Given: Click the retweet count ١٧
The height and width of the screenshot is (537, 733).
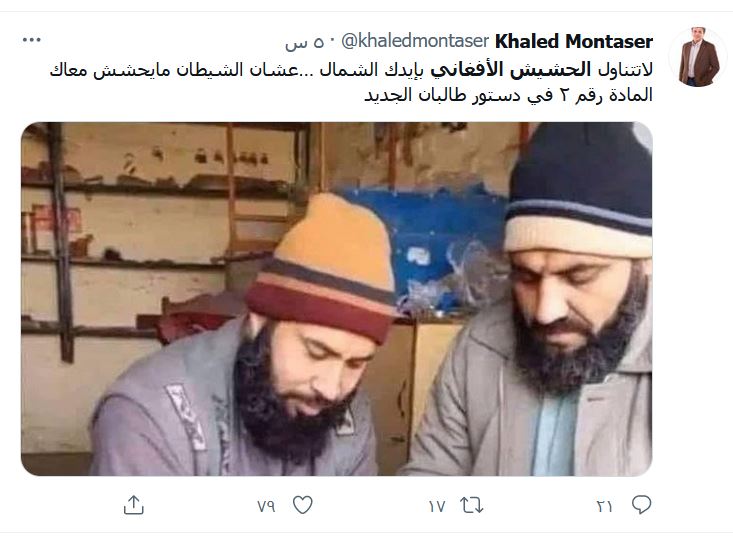Looking at the screenshot, I should tap(437, 506).
